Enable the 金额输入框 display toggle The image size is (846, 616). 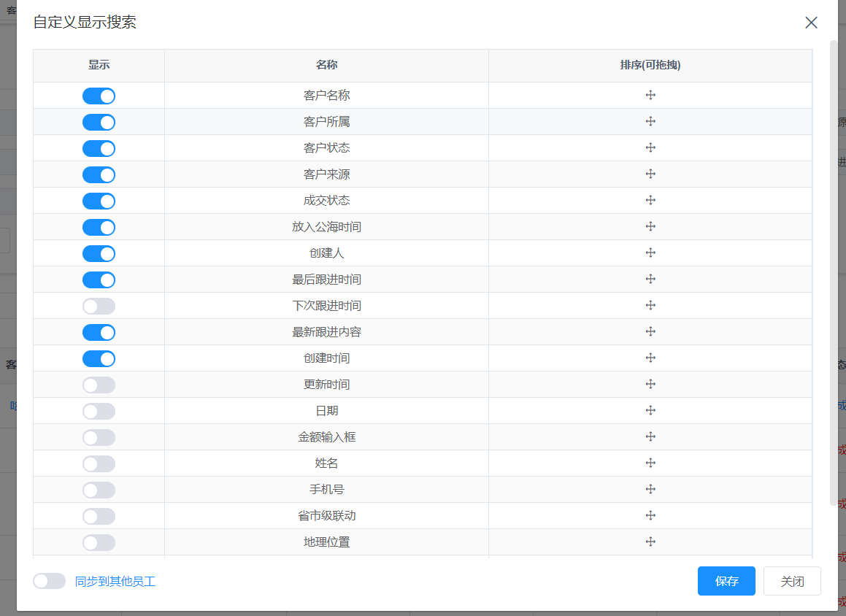click(99, 438)
